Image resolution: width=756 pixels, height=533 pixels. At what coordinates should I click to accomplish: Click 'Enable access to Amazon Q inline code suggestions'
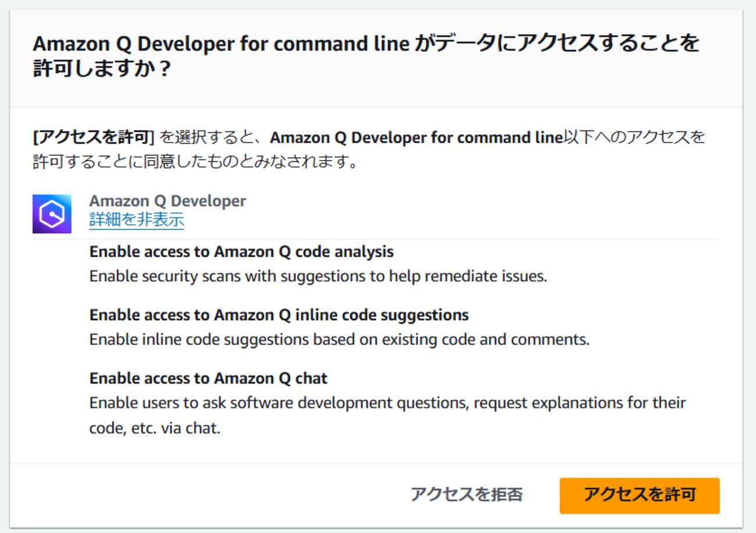coord(279,315)
